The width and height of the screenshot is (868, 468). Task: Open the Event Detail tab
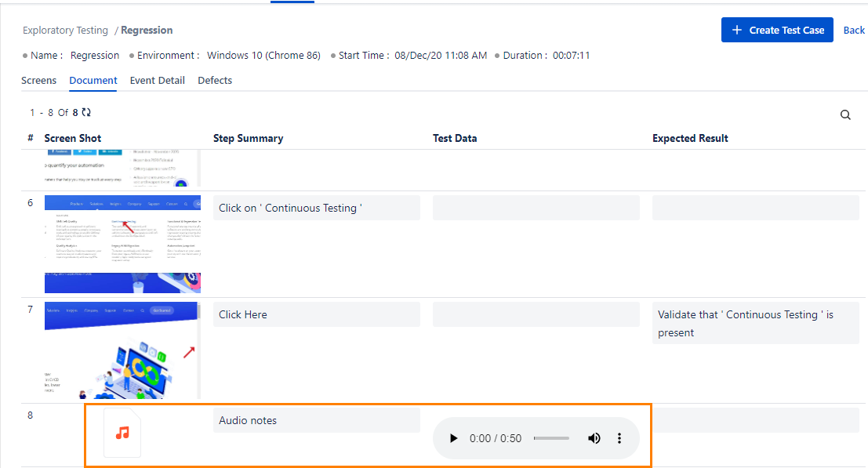pos(157,80)
